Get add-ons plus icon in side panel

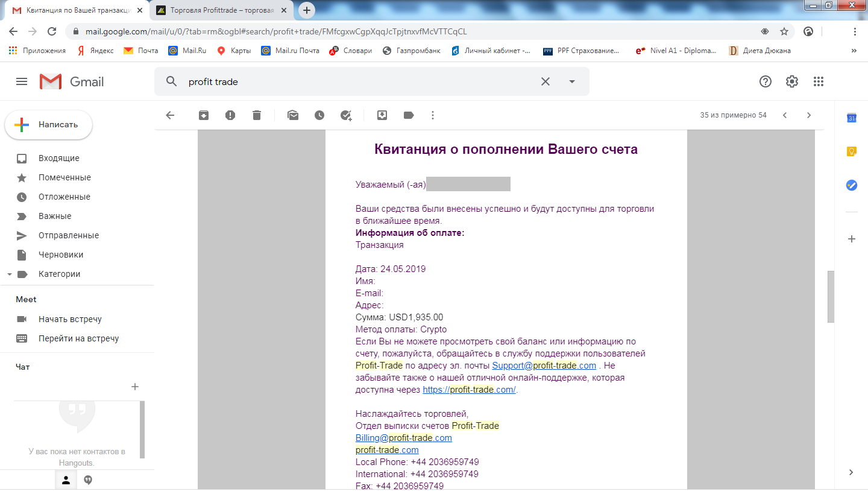coord(852,239)
